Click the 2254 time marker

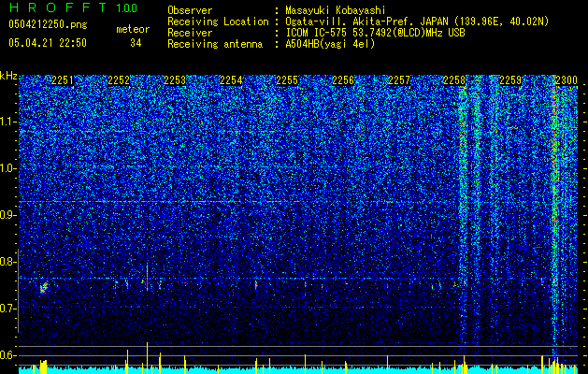tap(231, 80)
